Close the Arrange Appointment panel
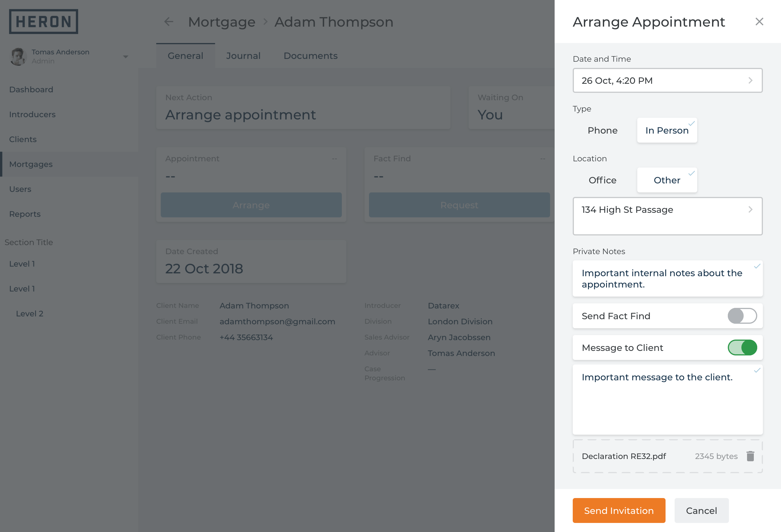Screen dimensions: 781x532 coord(759,22)
